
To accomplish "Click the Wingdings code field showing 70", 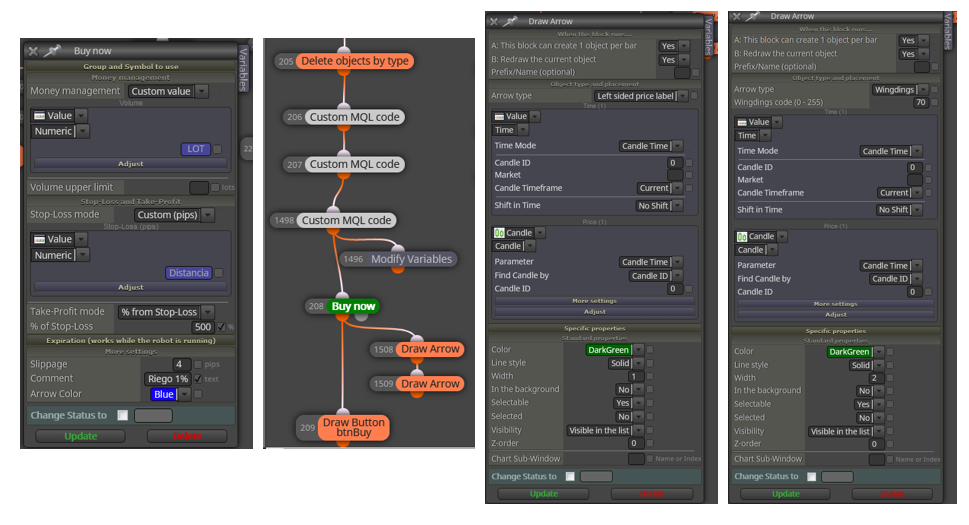I will tap(921, 103).
